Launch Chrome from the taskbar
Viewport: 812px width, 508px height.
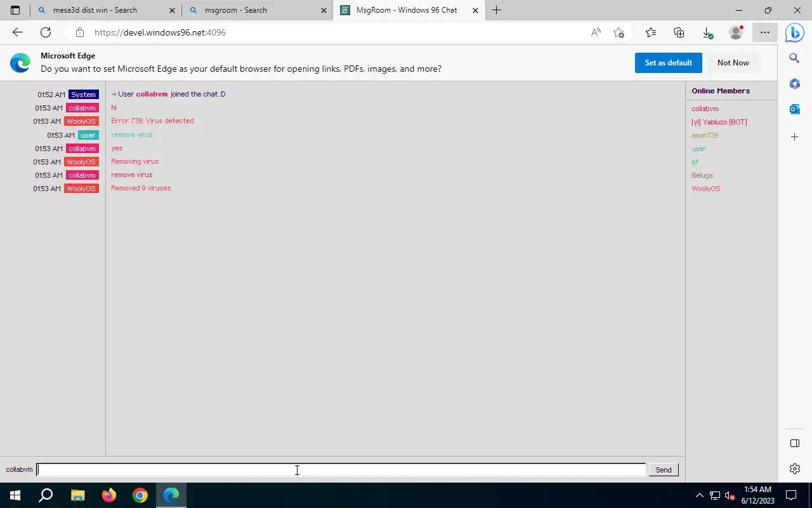coord(140,495)
